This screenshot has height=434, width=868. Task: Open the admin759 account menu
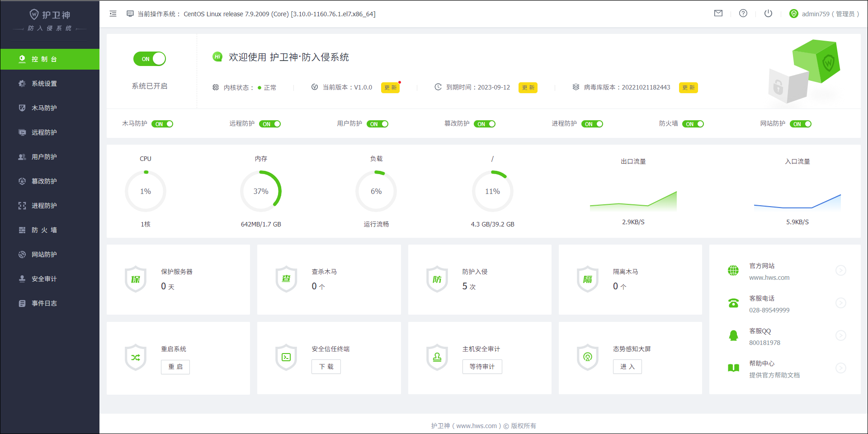824,14
